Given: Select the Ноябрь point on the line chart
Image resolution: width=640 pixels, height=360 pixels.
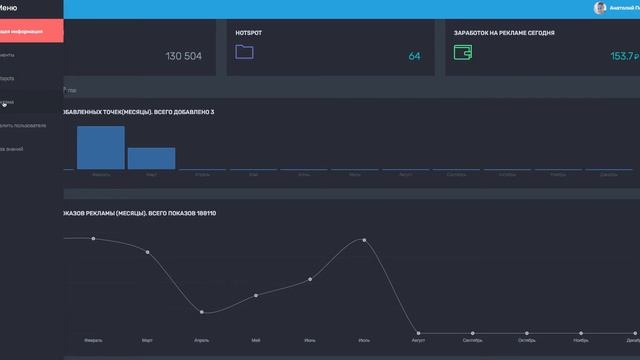Looking at the screenshot, I should [x=581, y=333].
